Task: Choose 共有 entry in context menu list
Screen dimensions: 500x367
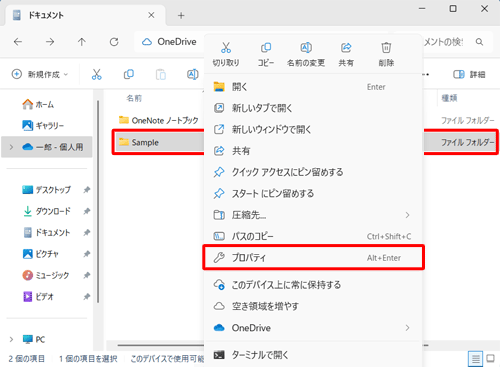Action: pyautogui.click(x=313, y=151)
